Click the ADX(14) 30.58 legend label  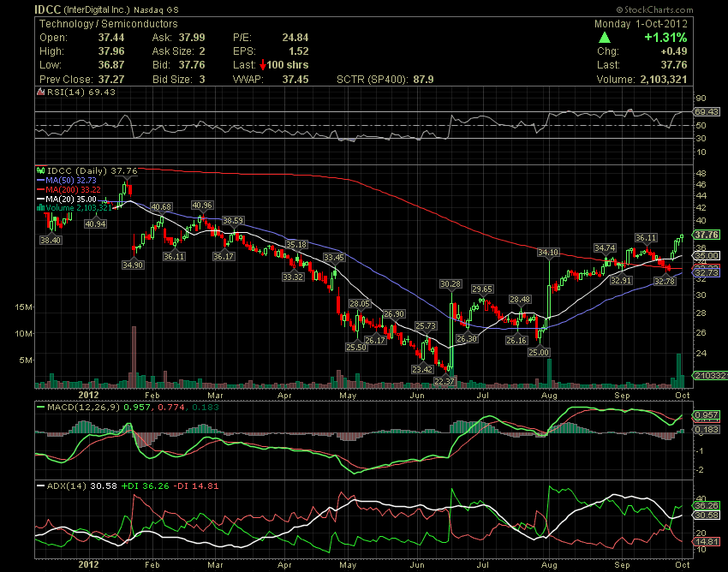81,486
